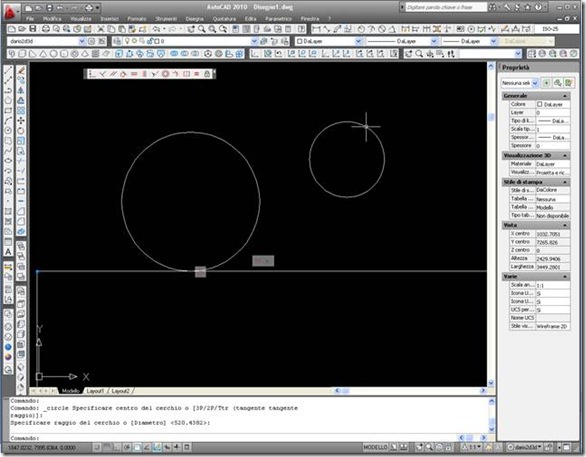Click the Zoom realtime magnifier icon
The width and height of the screenshot is (586, 457).
(x=202, y=29)
